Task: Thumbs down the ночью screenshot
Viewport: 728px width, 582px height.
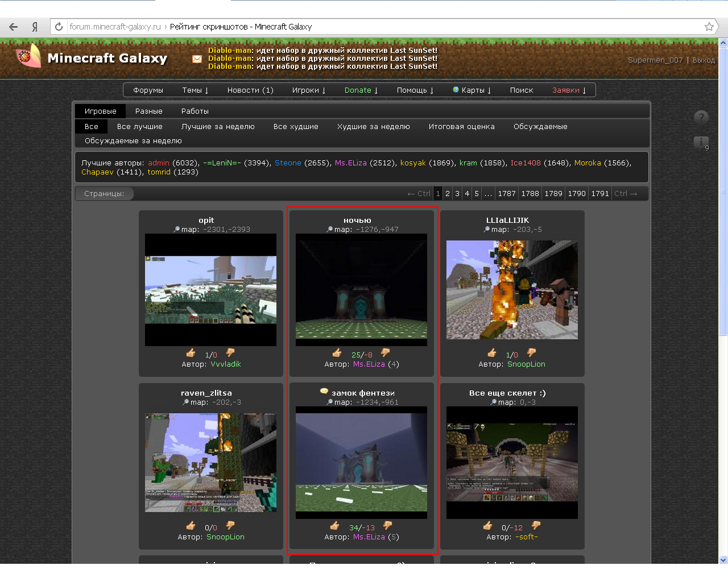Action: 386,354
